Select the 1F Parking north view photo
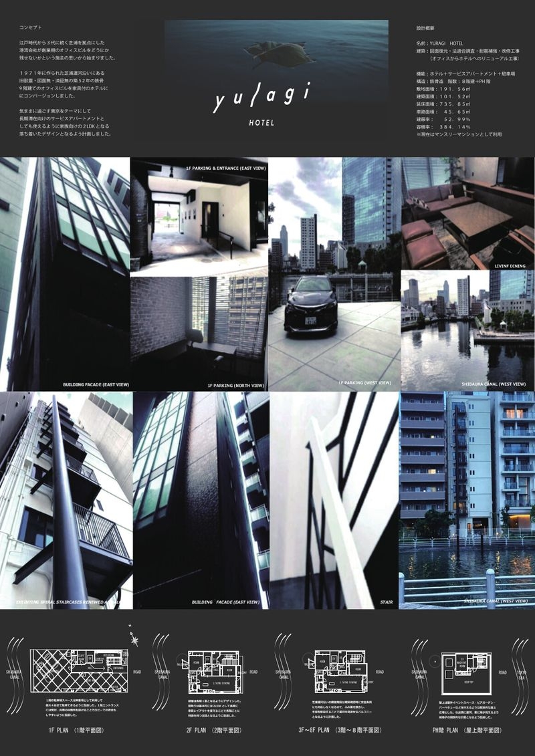 [199, 334]
